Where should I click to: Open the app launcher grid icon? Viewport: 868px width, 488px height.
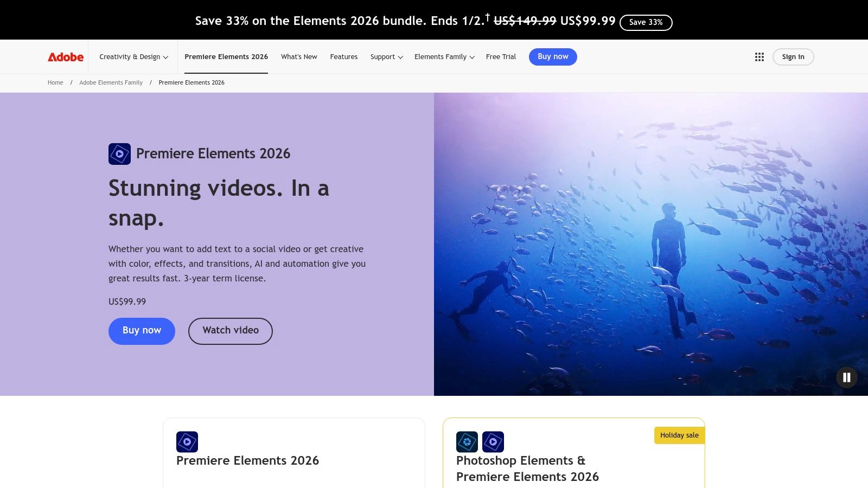pos(759,56)
